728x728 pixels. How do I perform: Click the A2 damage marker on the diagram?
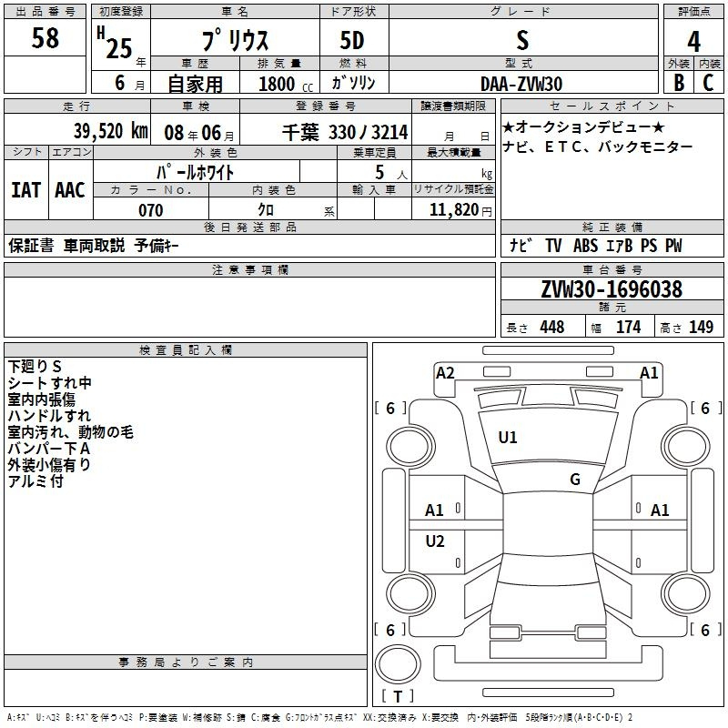(445, 372)
